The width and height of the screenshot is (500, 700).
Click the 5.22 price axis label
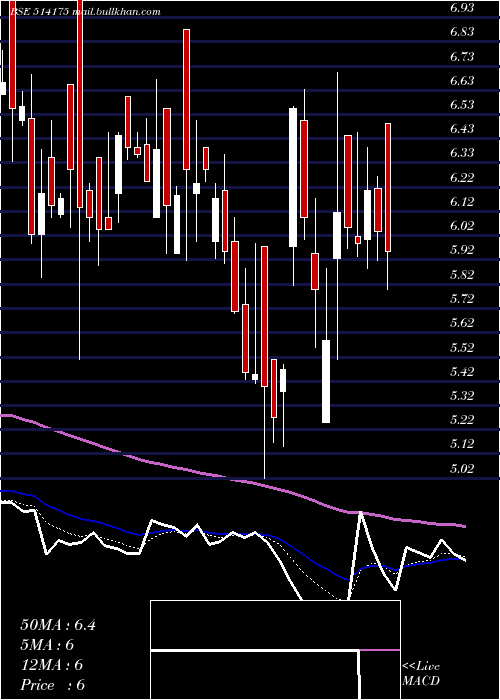(x=462, y=420)
